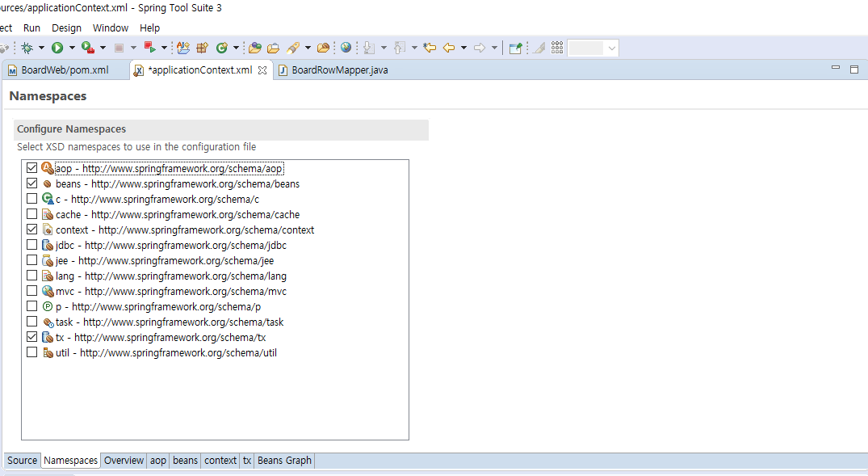
Task: Click the grayed pencil toolbar icon
Action: coord(539,48)
